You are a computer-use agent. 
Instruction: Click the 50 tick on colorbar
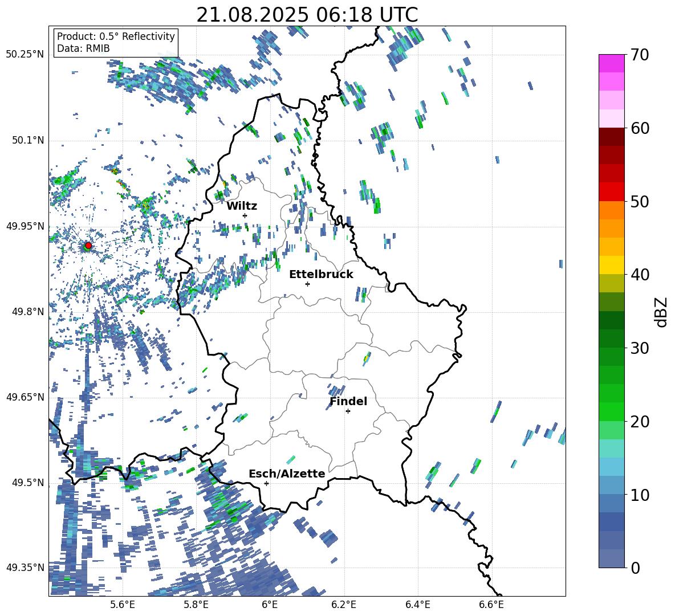click(x=640, y=201)
